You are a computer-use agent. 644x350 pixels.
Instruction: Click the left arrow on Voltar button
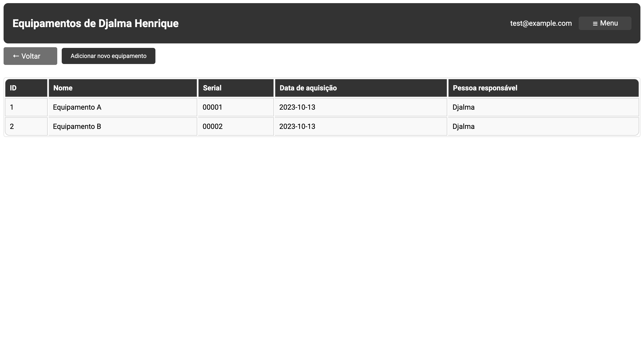coord(16,56)
